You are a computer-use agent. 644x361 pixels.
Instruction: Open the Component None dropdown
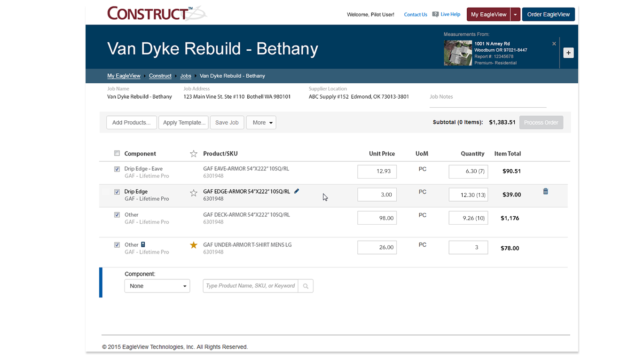(x=157, y=286)
